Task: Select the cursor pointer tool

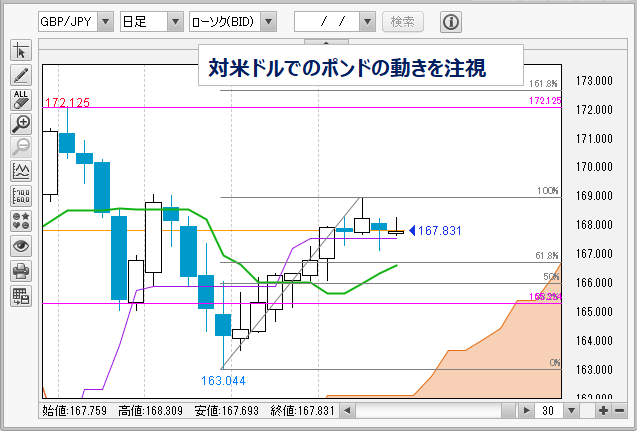Action: coord(21,51)
